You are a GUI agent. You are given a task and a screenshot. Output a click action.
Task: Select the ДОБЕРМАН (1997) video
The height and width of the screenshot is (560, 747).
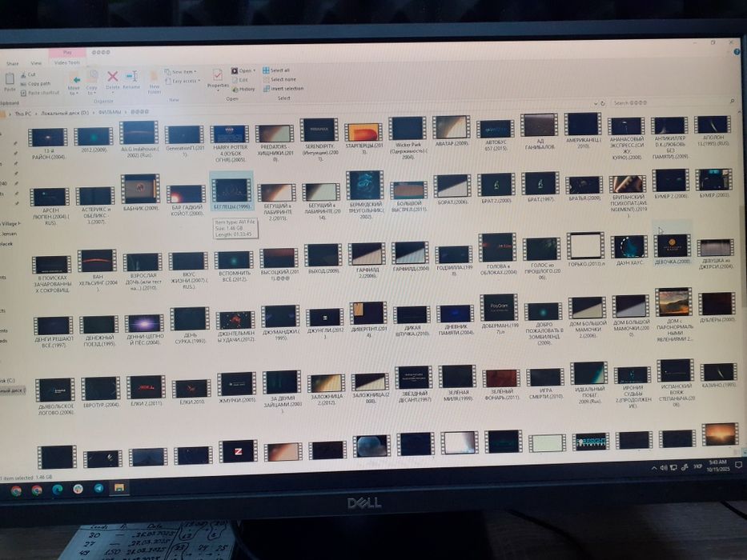(498, 314)
